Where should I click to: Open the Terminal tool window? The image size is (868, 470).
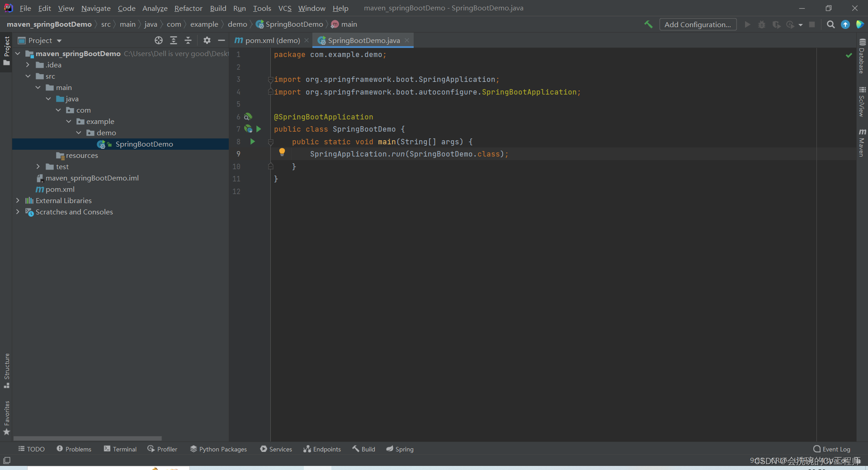coord(120,449)
